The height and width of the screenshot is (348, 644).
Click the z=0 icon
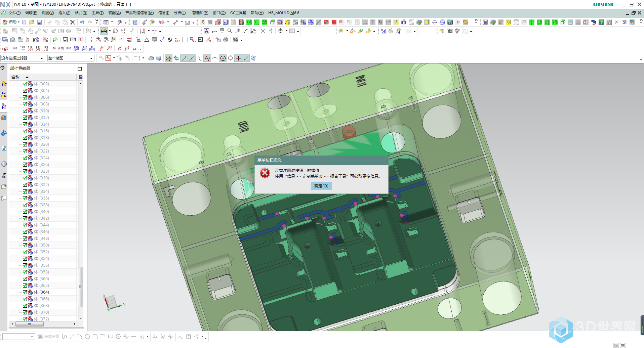(x=388, y=22)
